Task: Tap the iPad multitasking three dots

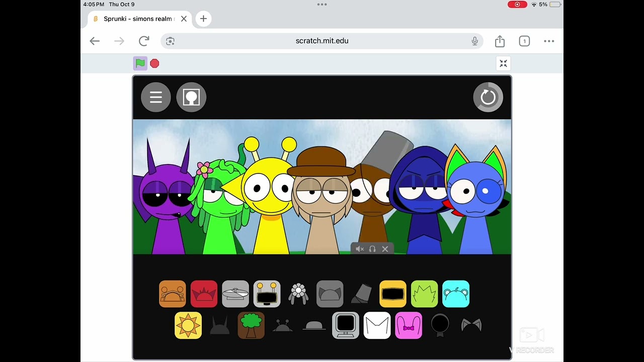Action: [x=322, y=4]
